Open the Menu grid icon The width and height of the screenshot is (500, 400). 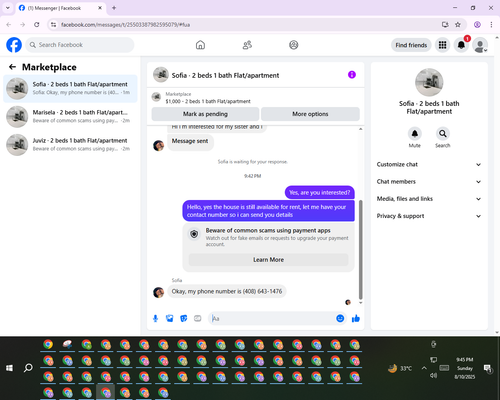(442, 45)
